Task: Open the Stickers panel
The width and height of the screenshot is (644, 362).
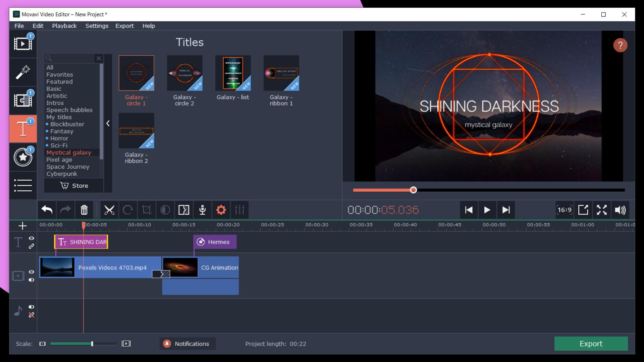Action: pos(23,157)
